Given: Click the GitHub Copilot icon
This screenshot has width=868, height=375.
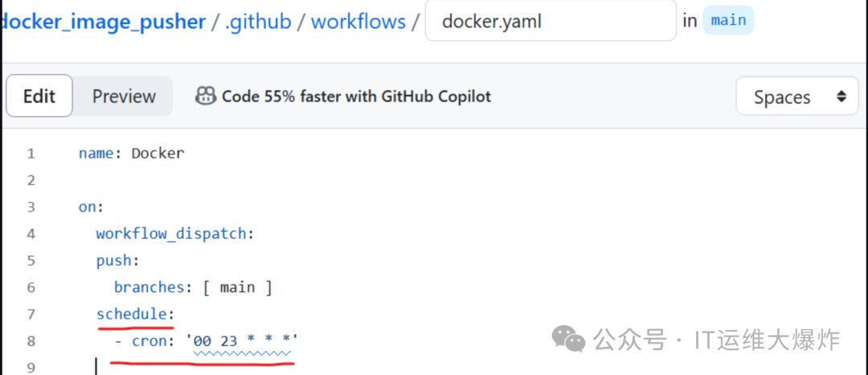Looking at the screenshot, I should [x=206, y=97].
